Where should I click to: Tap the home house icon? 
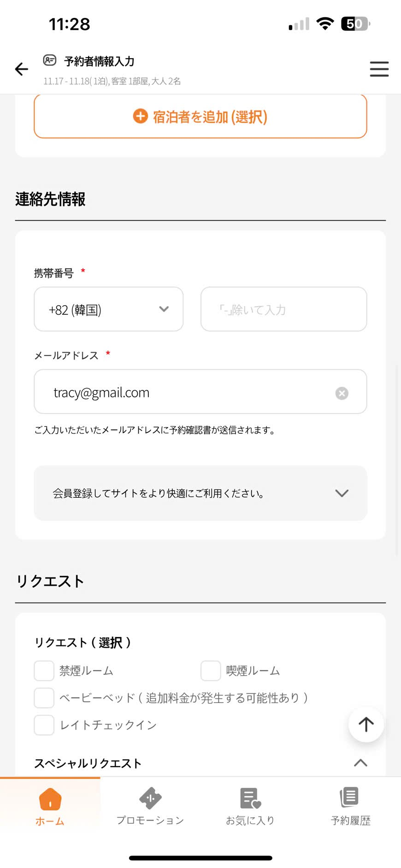[50, 799]
